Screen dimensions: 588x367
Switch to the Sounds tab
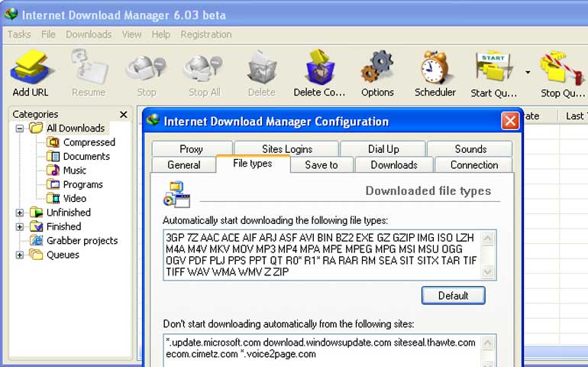[x=470, y=149]
